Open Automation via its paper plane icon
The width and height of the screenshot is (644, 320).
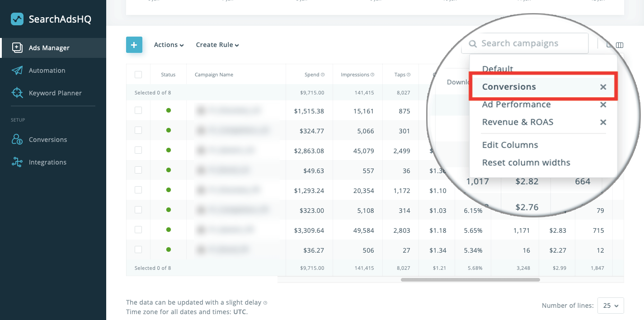coord(17,70)
